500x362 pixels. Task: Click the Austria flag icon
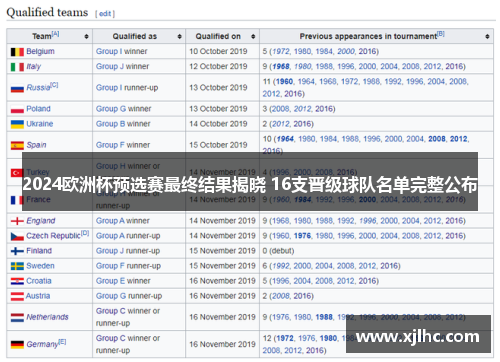17,296
